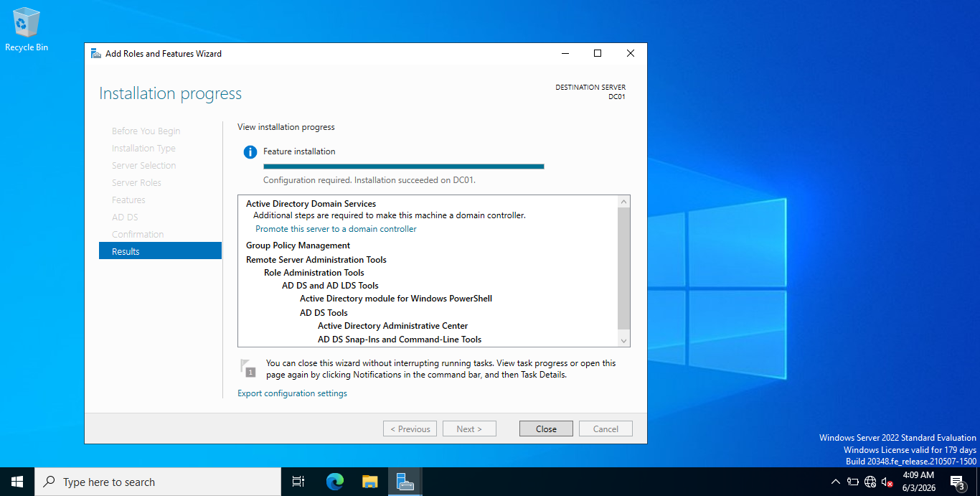Click the installation progress bar
The width and height of the screenshot is (980, 496).
coord(404,166)
